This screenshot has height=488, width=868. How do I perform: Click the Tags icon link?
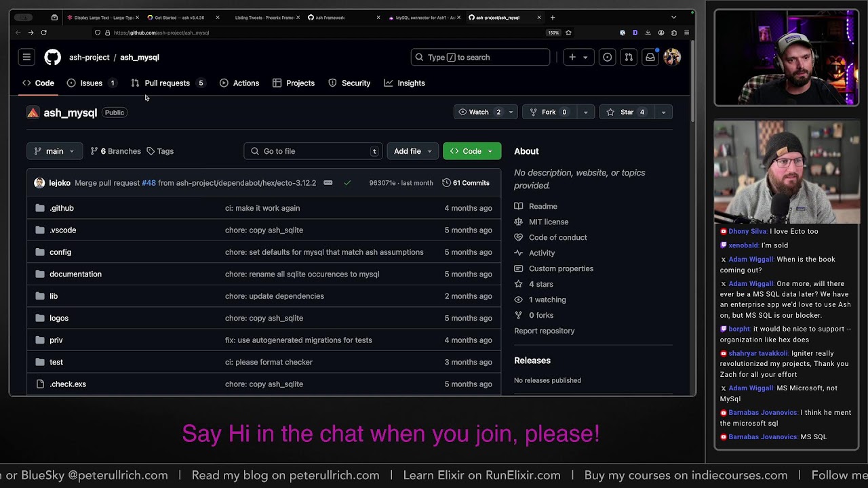tap(151, 151)
